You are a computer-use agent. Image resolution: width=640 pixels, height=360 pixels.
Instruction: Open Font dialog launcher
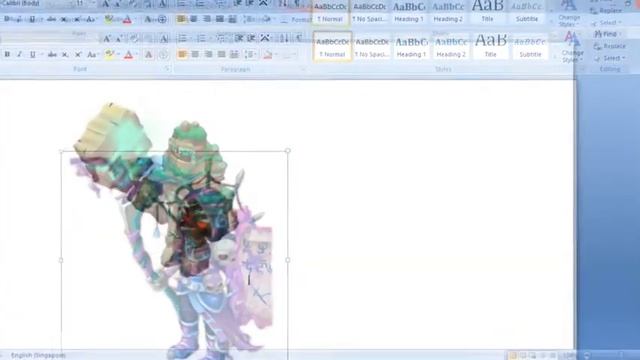coord(167,69)
